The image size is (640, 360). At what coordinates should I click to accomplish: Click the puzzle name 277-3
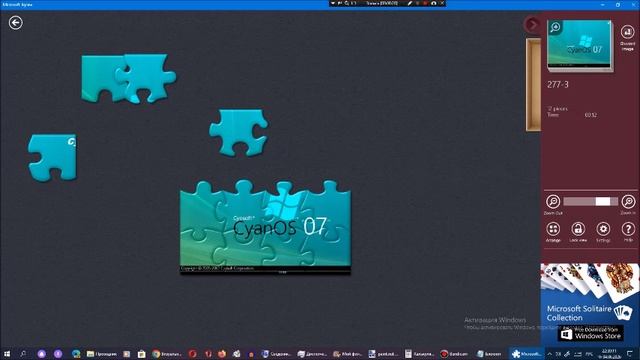pos(558,84)
